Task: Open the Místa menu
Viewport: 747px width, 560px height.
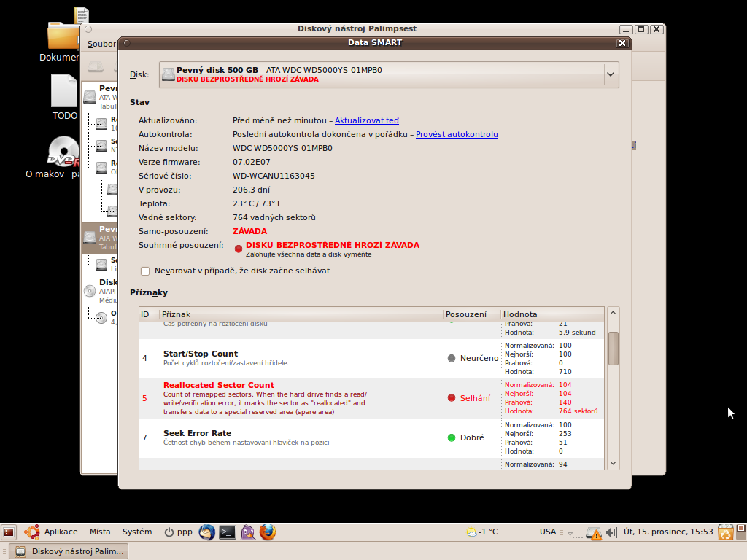Action: click(x=100, y=532)
